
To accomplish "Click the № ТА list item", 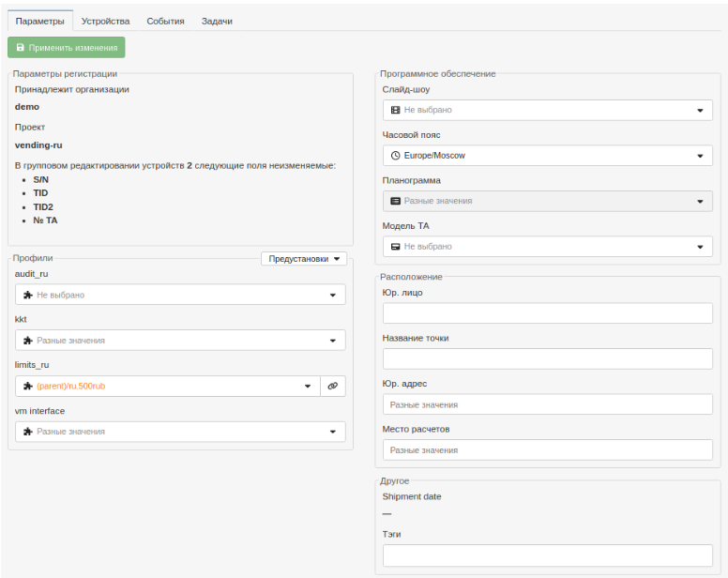I will point(45,221).
